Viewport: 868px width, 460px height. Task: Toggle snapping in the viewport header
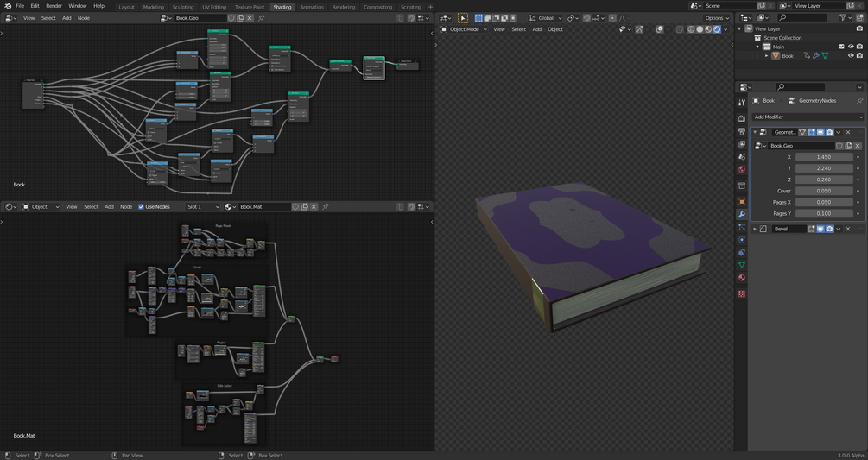[586, 18]
